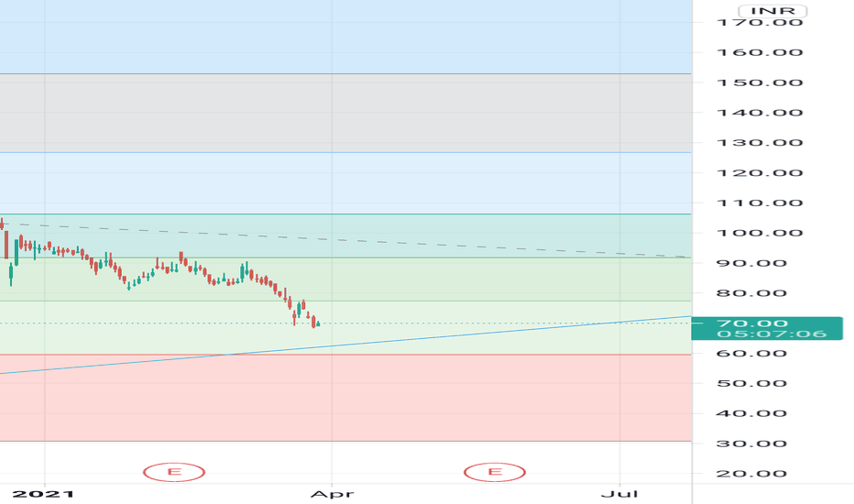Click the 130.00 price axis label
The height and width of the screenshot is (504, 854).
tap(760, 143)
